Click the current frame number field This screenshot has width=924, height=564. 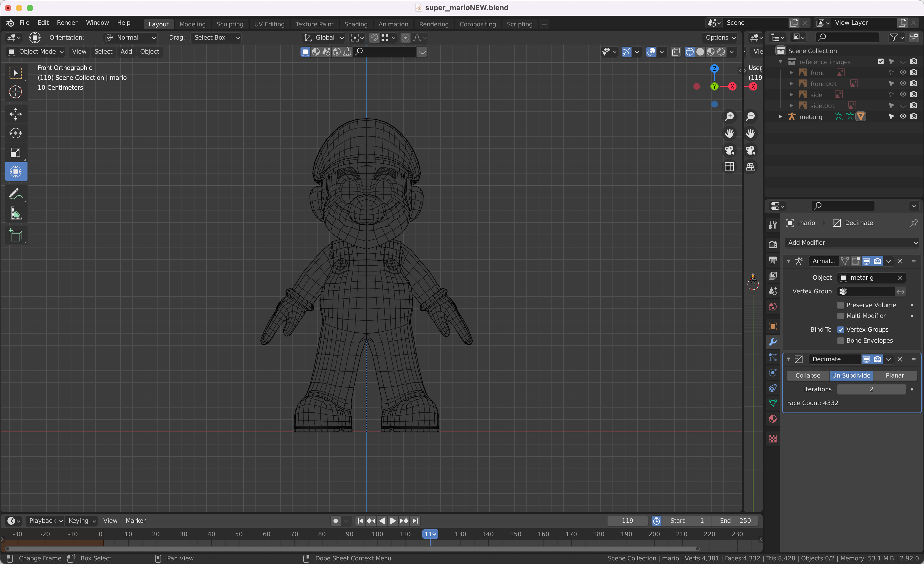point(627,521)
